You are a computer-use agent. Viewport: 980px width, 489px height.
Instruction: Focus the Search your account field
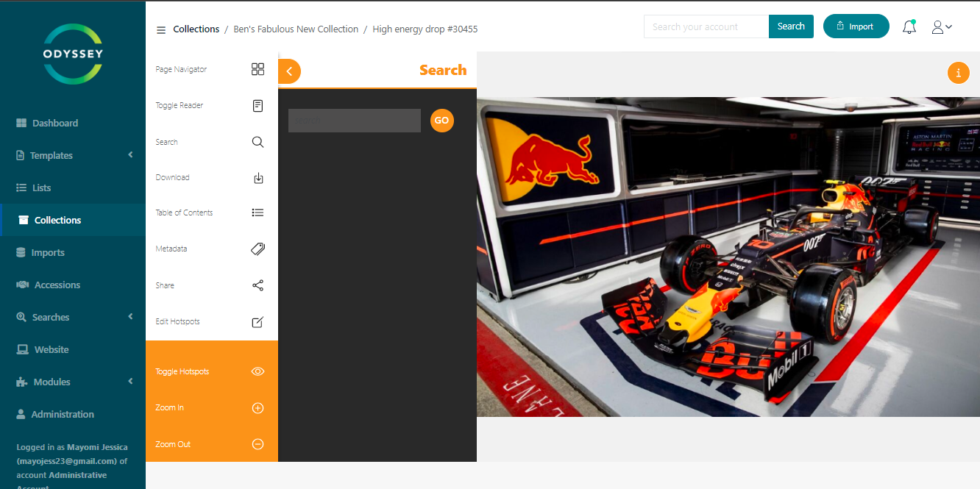[706, 26]
